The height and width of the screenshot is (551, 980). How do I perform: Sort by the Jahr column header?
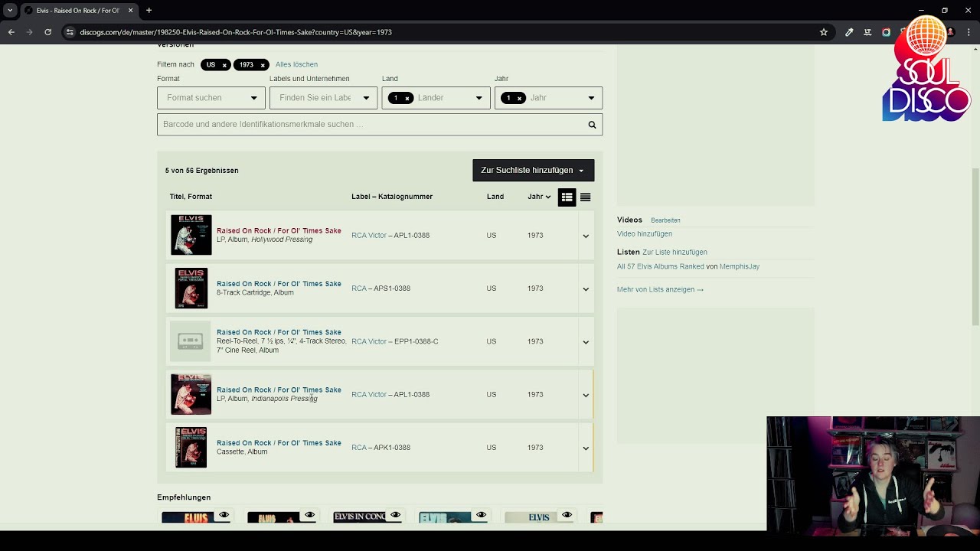(539, 197)
